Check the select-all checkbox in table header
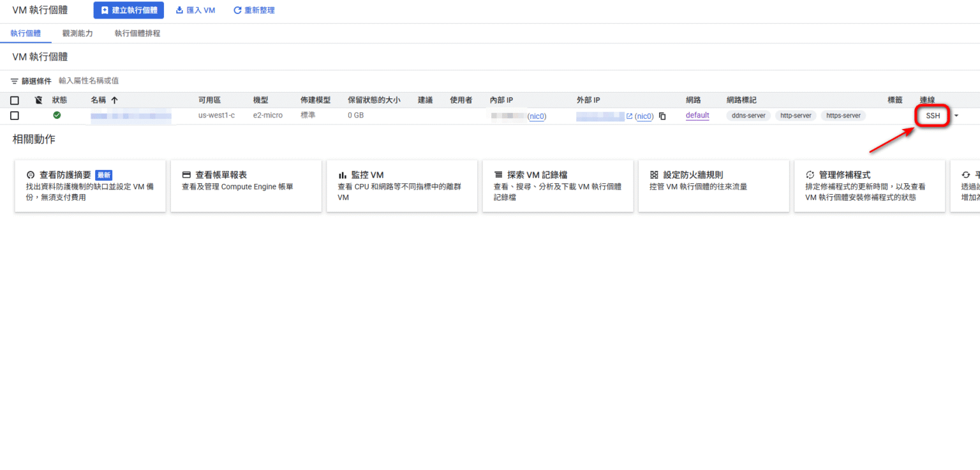 (x=14, y=100)
